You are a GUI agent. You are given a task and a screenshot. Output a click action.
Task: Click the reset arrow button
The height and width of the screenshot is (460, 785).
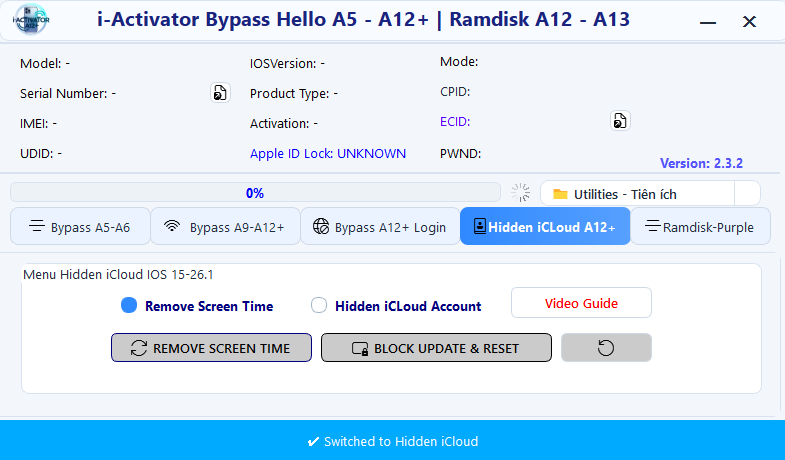pos(606,348)
